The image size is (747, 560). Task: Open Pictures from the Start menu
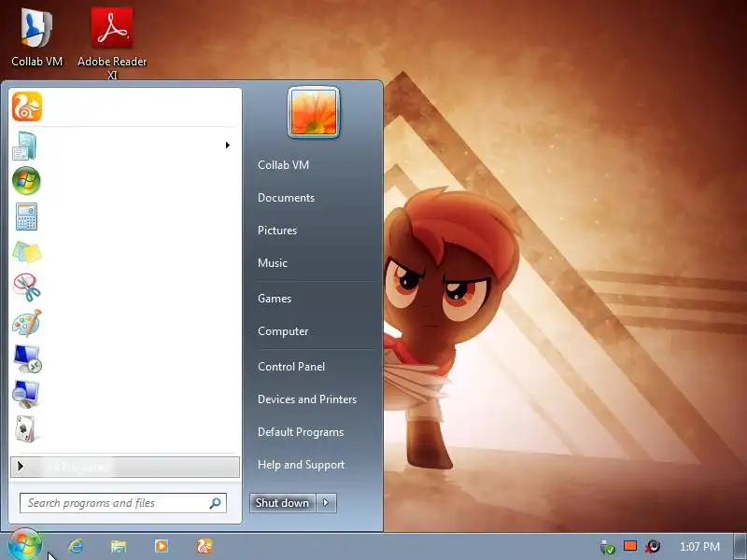point(277,231)
